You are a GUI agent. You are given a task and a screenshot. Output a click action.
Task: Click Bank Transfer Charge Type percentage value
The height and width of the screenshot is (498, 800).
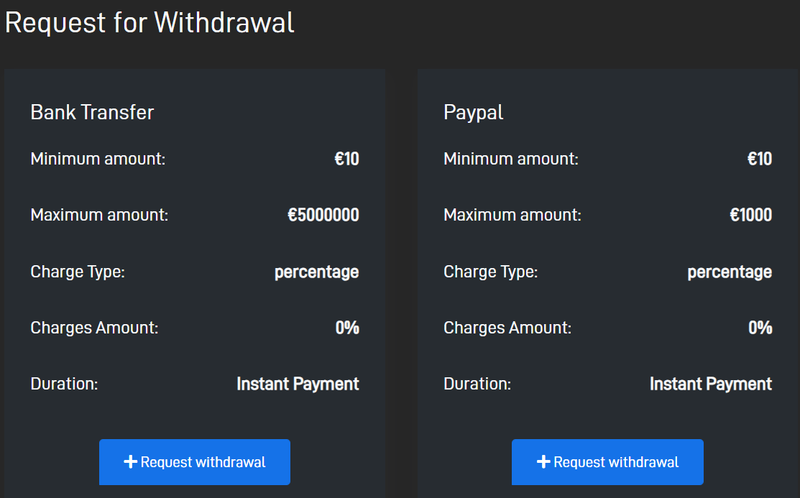[x=317, y=272]
